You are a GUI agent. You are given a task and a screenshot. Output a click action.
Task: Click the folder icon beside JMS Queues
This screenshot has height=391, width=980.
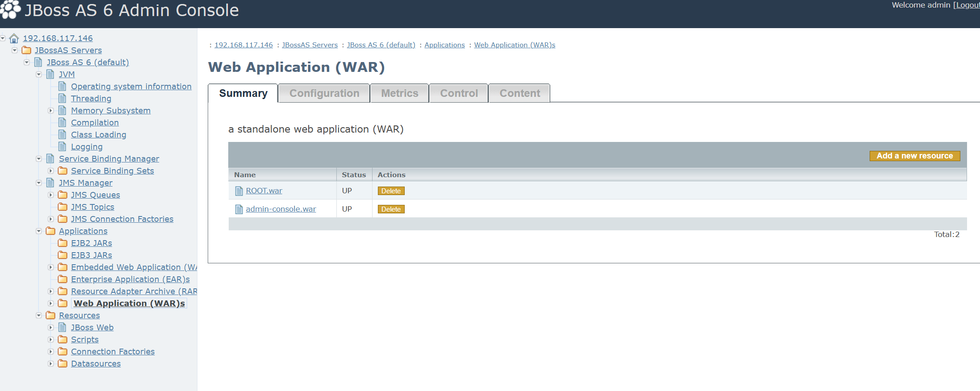(63, 195)
